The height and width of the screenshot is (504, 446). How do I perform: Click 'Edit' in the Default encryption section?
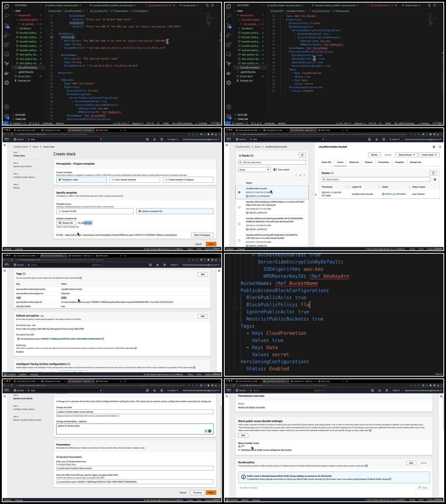pyautogui.click(x=203, y=316)
